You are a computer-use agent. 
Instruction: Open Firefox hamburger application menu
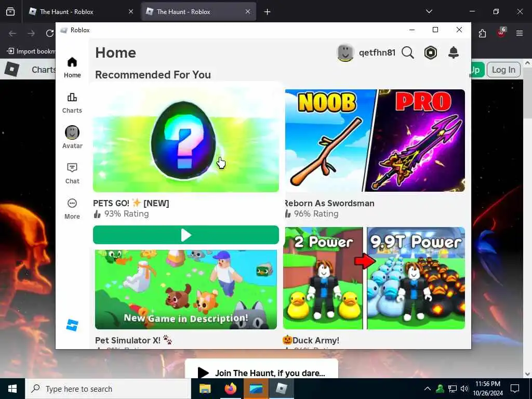520,33
